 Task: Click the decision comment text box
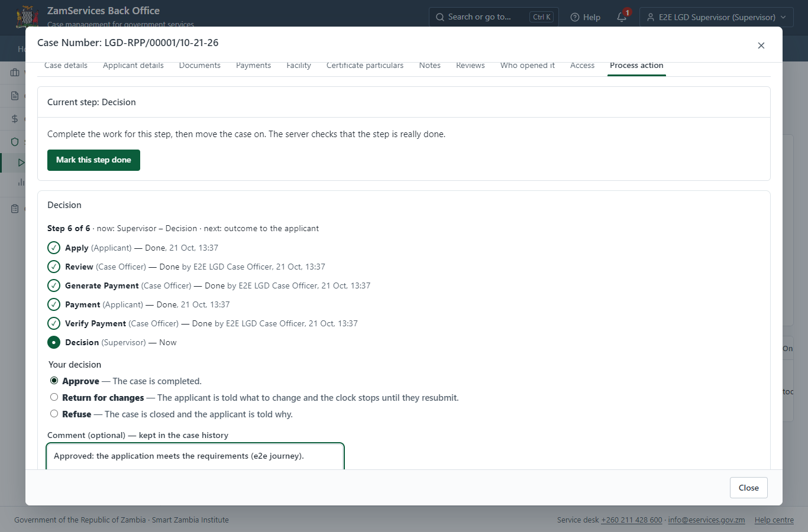click(195, 456)
